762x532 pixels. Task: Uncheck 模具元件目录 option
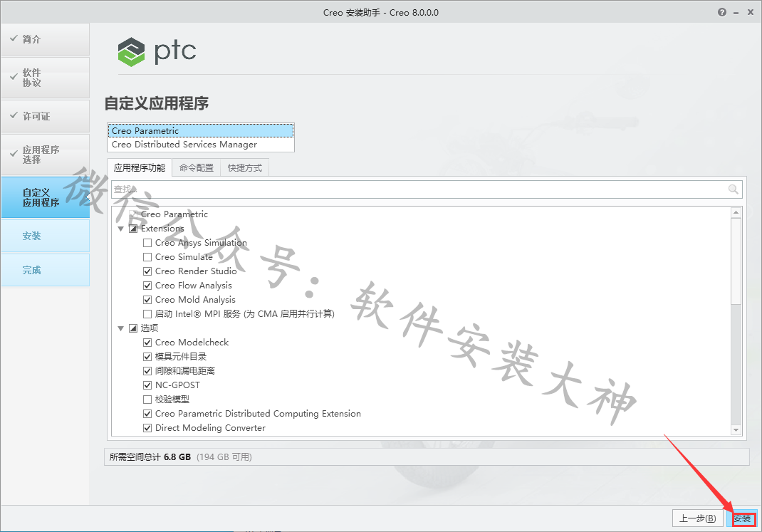click(x=147, y=357)
